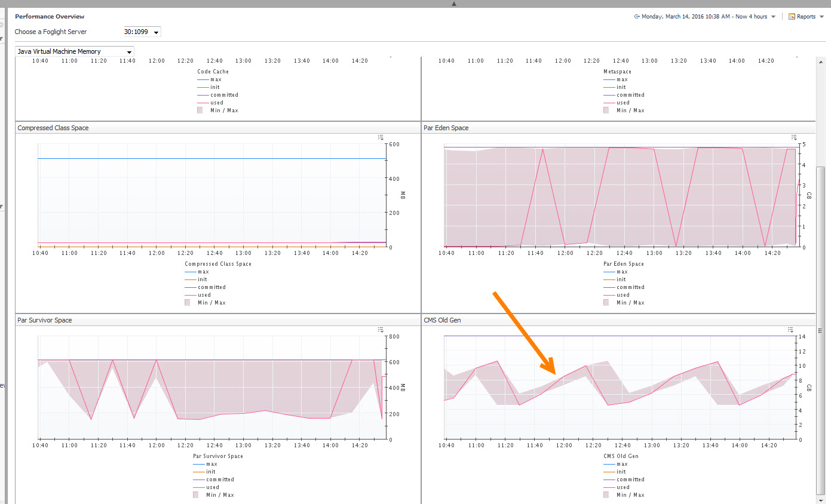This screenshot has width=831, height=504.
Task: Click the Par Eden Space panel header
Action: point(619,128)
